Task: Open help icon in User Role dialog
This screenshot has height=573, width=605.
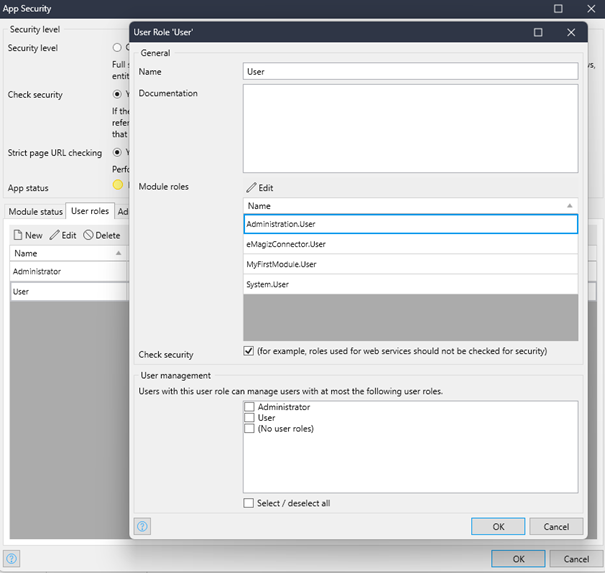Action: coord(142,526)
